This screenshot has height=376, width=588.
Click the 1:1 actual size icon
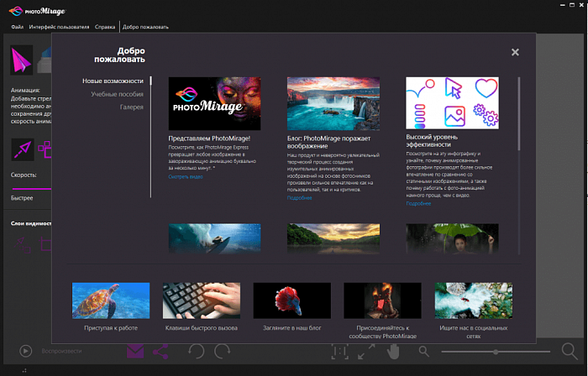(x=339, y=352)
